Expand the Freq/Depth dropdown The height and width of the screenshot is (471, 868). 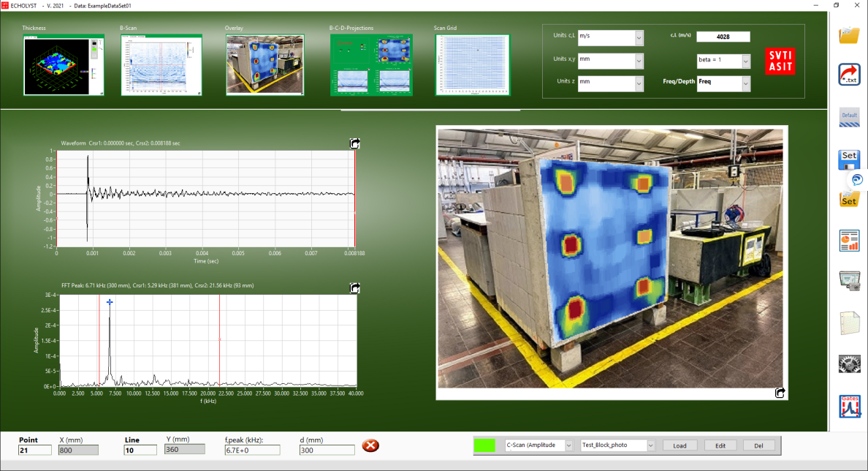click(x=745, y=85)
